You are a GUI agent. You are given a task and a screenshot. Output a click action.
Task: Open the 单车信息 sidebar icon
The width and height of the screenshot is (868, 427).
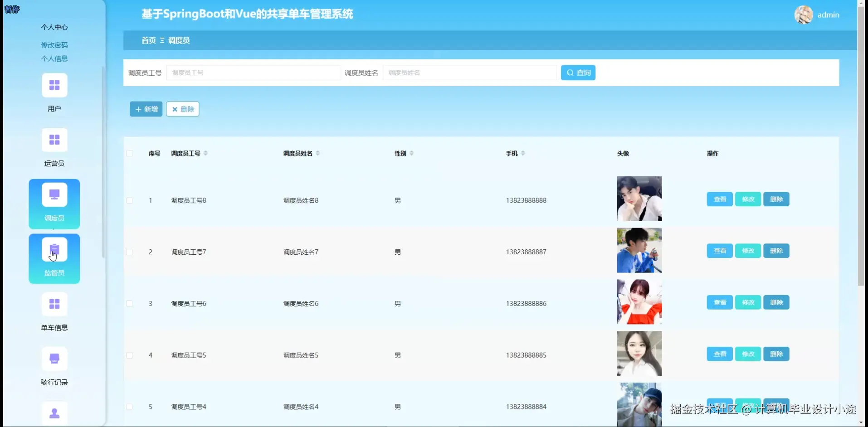tap(54, 304)
